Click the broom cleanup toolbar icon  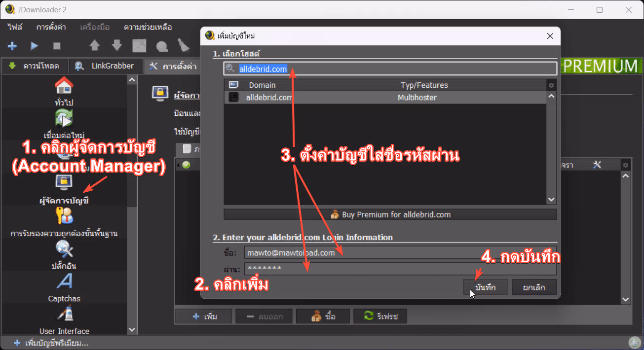183,46
